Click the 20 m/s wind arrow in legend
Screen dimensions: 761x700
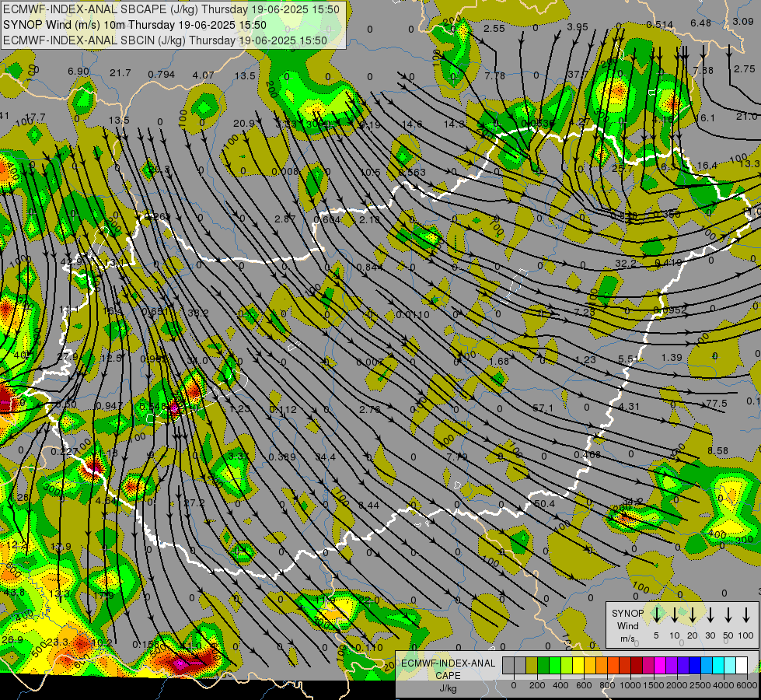pyautogui.click(x=693, y=615)
